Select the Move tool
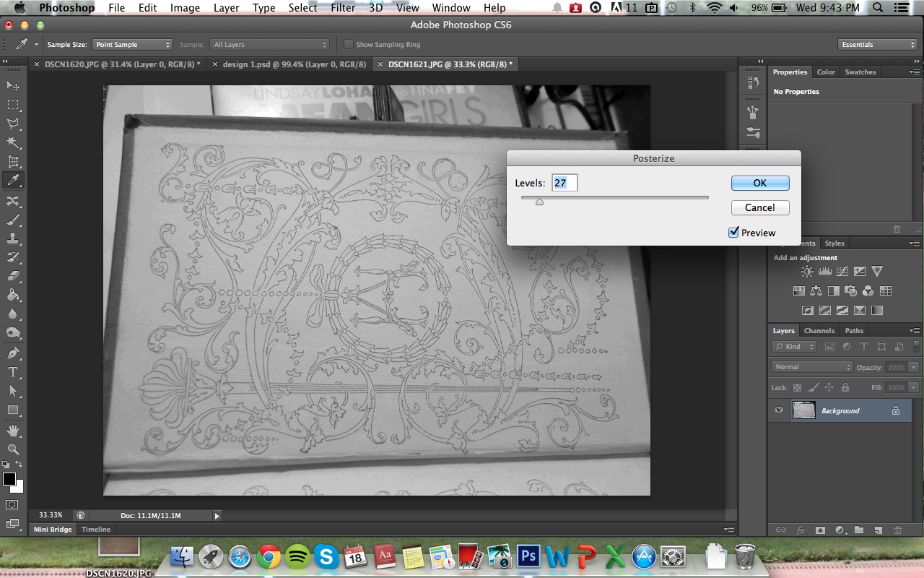 13,86
